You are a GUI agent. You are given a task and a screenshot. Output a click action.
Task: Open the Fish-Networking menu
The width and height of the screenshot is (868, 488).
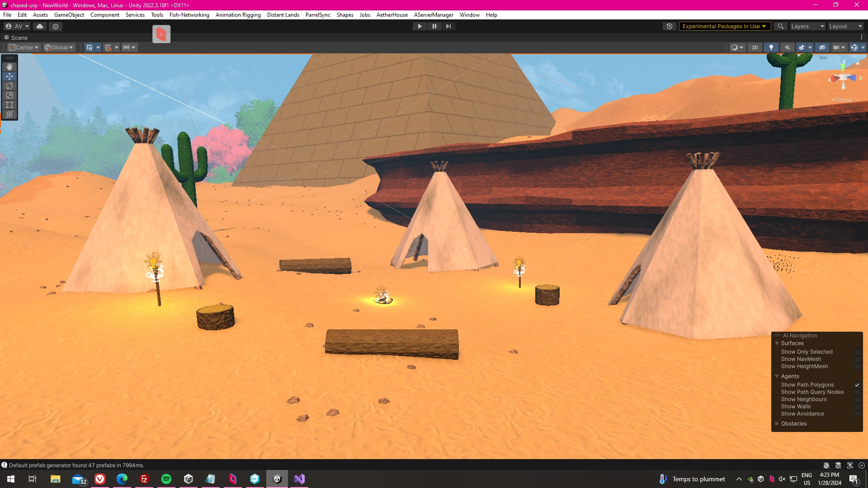click(x=189, y=15)
